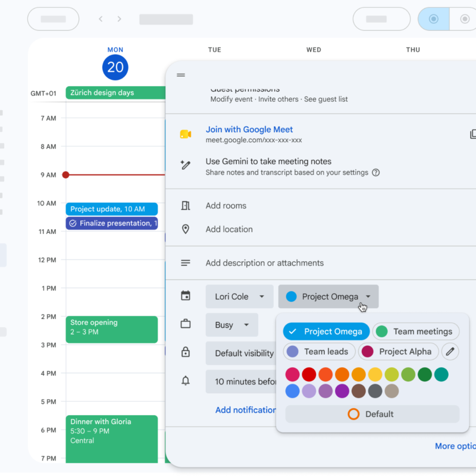Pick the pink-red color swatch
The height and width of the screenshot is (476, 476).
(x=292, y=375)
